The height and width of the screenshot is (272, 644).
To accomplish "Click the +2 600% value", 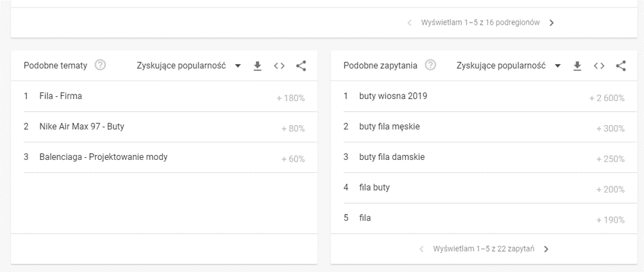I will click(x=606, y=98).
